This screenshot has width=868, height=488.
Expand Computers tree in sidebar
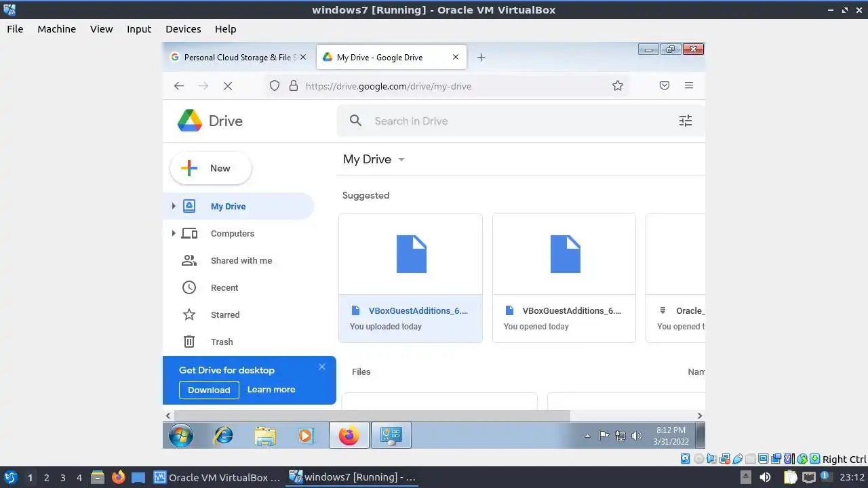(x=174, y=233)
